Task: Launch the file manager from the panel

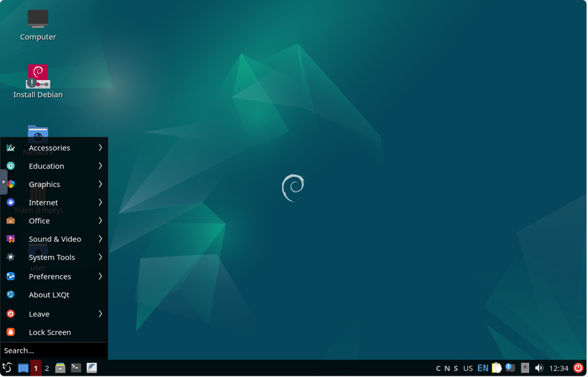Action: coord(60,368)
